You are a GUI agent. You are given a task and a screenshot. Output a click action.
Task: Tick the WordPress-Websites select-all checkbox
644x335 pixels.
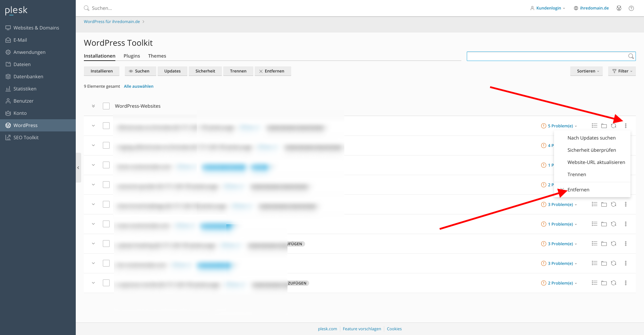click(106, 106)
